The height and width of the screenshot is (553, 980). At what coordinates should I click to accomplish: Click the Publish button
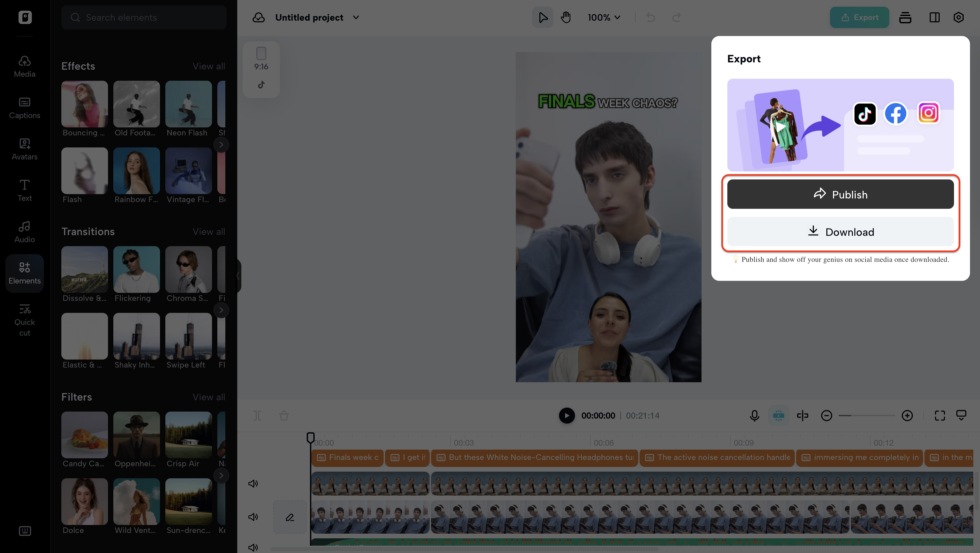pyautogui.click(x=840, y=194)
